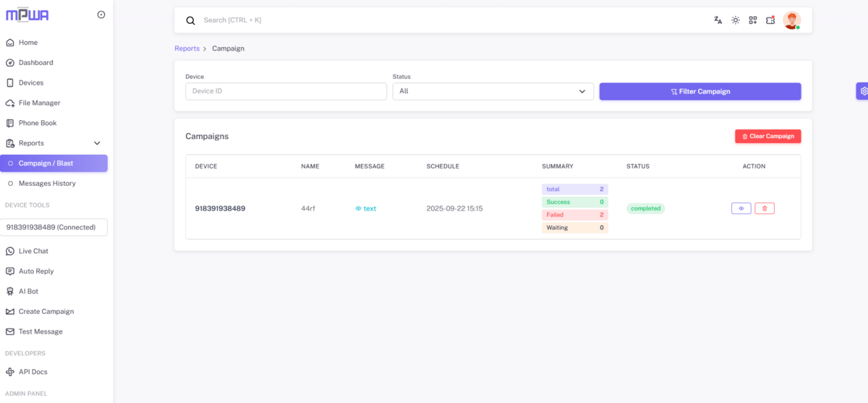Open the apps shortcut grid icon
The width and height of the screenshot is (868, 403).
[753, 20]
